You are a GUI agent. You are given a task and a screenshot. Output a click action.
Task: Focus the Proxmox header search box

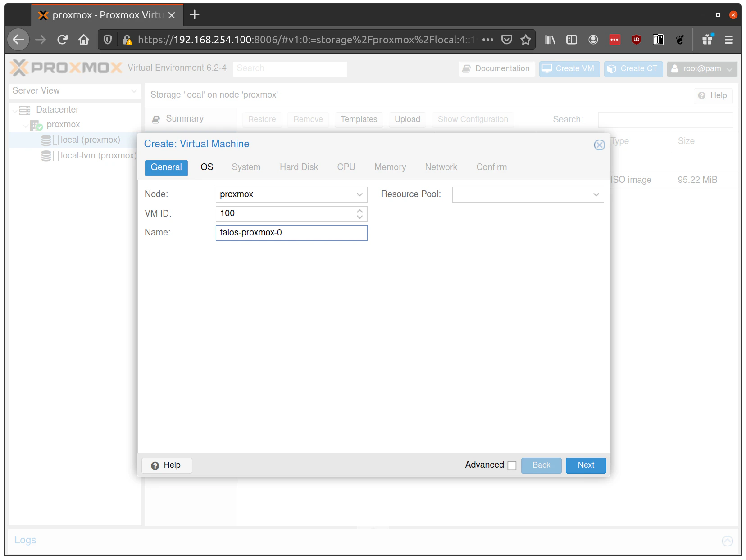point(290,68)
